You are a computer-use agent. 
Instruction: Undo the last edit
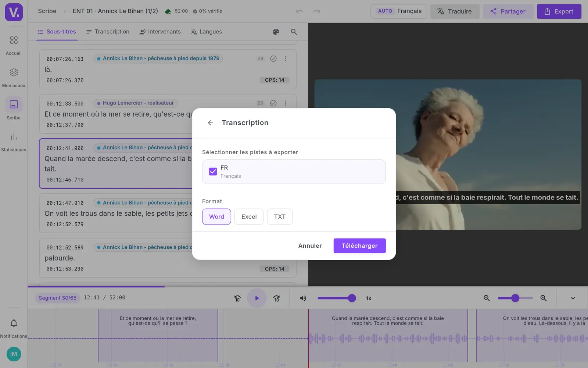coord(300,11)
